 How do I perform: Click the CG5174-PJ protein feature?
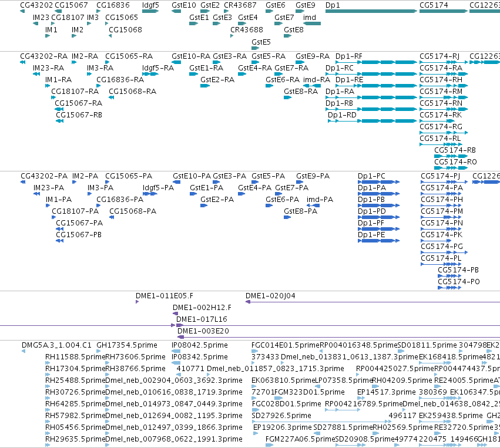444,182
